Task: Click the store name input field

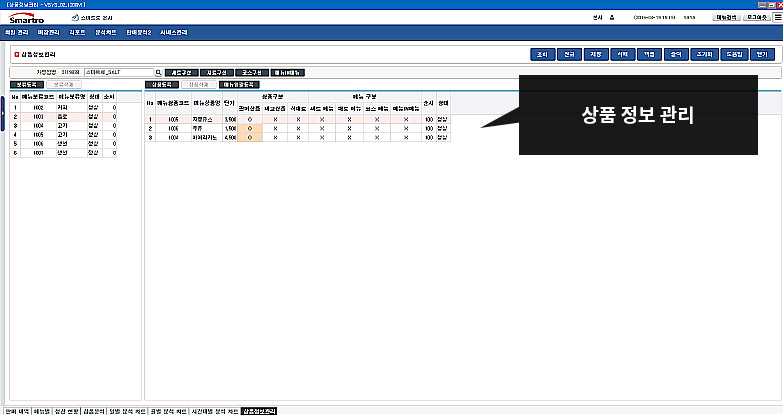Action: [119, 72]
